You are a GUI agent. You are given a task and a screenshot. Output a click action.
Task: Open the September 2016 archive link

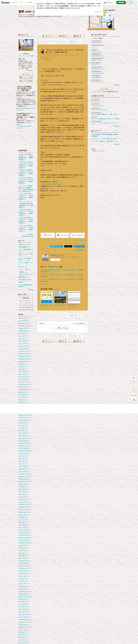coord(26,596)
